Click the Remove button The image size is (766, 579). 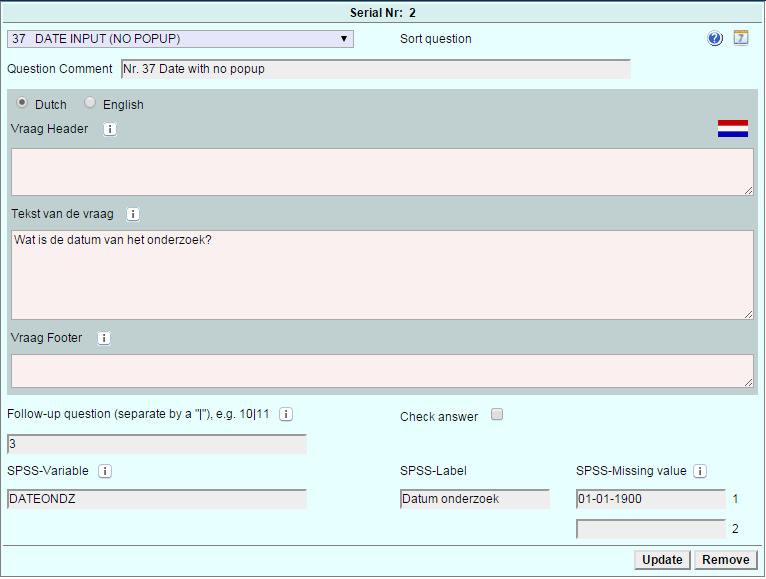coord(726,560)
